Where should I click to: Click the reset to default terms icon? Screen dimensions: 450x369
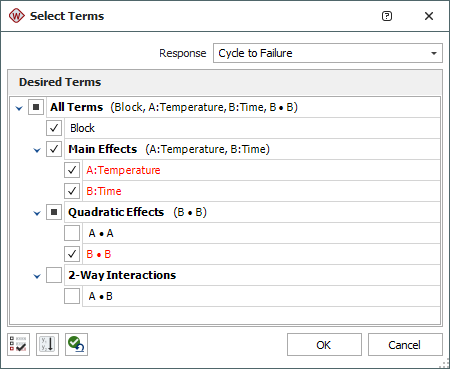[76, 344]
